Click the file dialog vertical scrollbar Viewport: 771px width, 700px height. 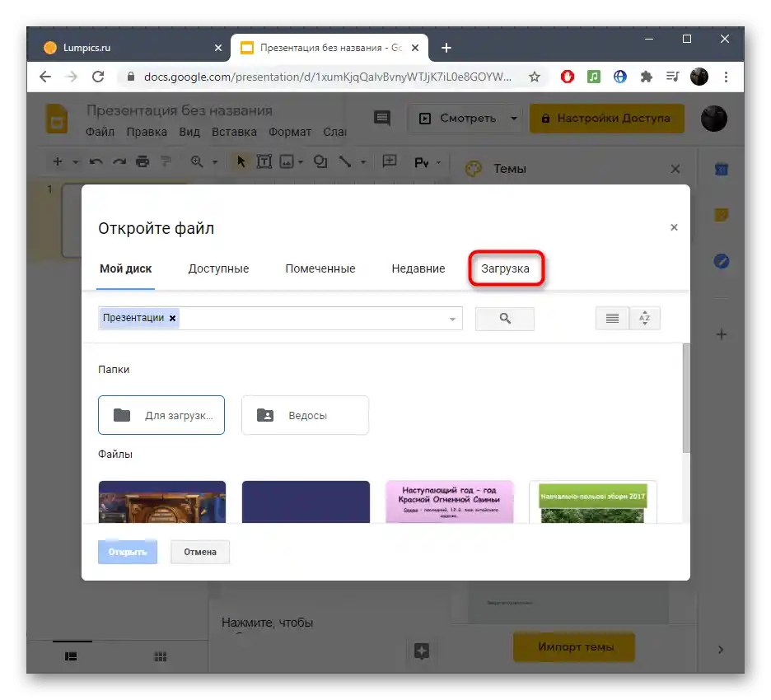[x=686, y=398]
